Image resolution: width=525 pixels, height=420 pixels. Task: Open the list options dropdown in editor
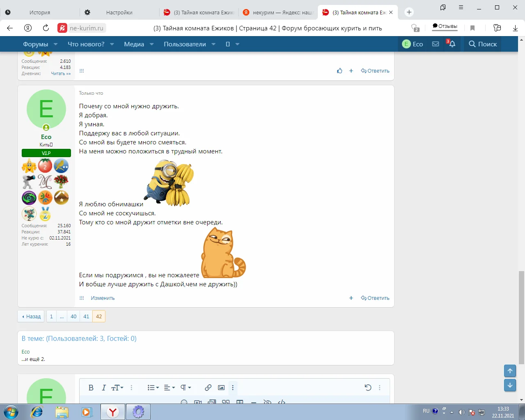[x=153, y=388]
